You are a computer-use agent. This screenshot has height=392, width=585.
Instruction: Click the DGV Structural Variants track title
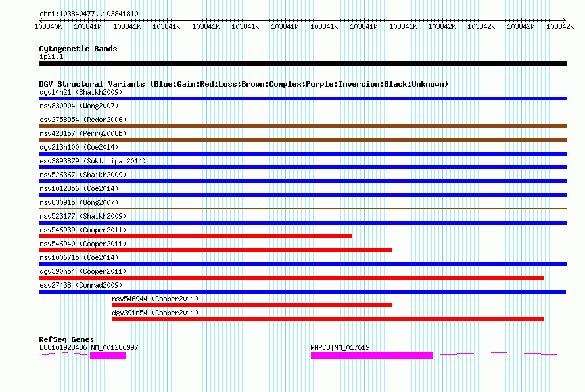coord(244,84)
